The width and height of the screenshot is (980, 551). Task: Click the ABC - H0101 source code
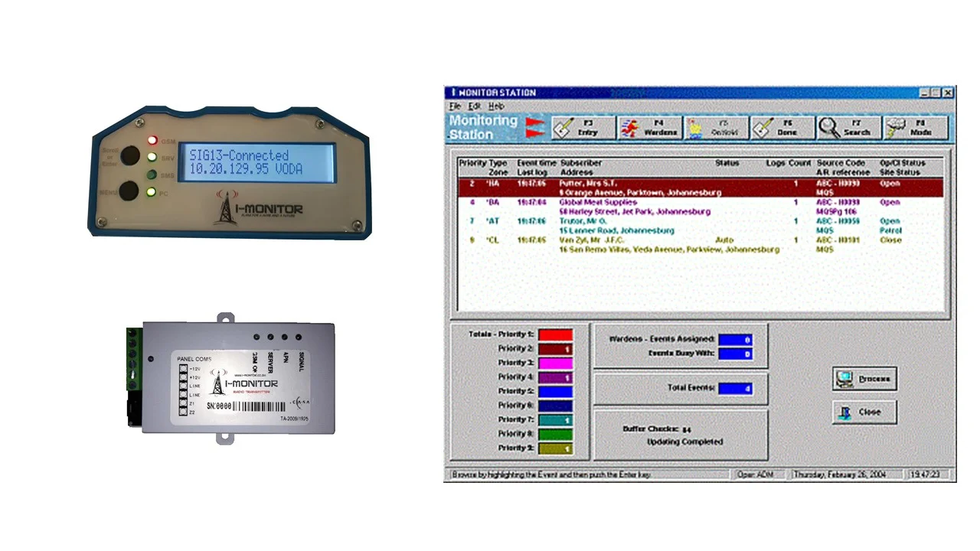tap(838, 240)
